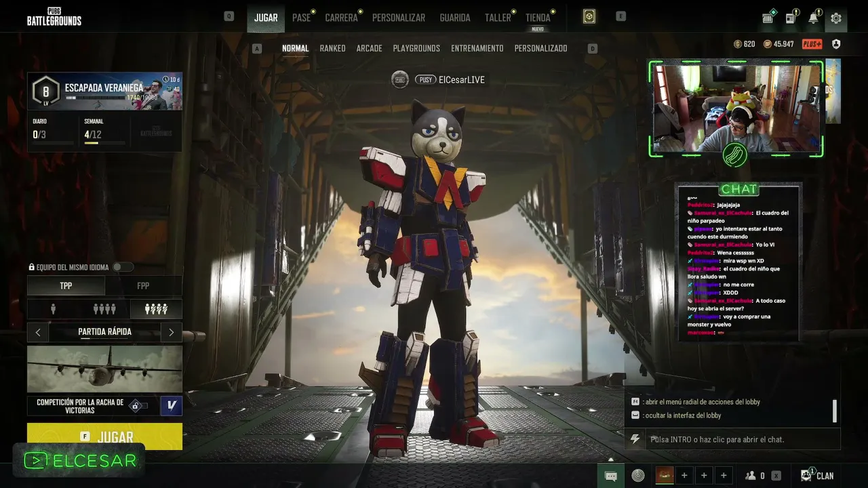The width and height of the screenshot is (868, 488).
Task: Click the Diario 0/3 missions counter
Action: coord(53,131)
